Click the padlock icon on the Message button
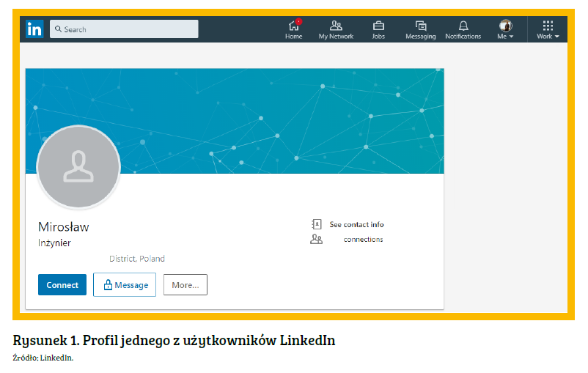This screenshot has height=373, width=588. coord(108,284)
